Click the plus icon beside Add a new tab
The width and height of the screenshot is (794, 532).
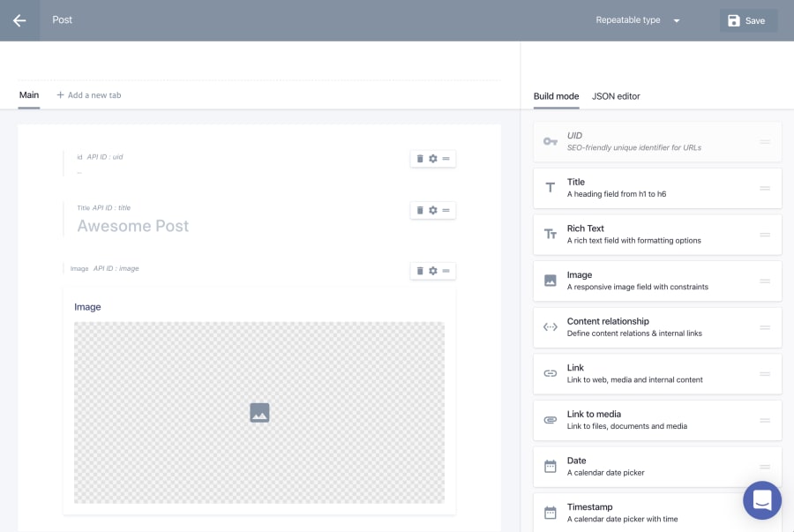(x=60, y=94)
